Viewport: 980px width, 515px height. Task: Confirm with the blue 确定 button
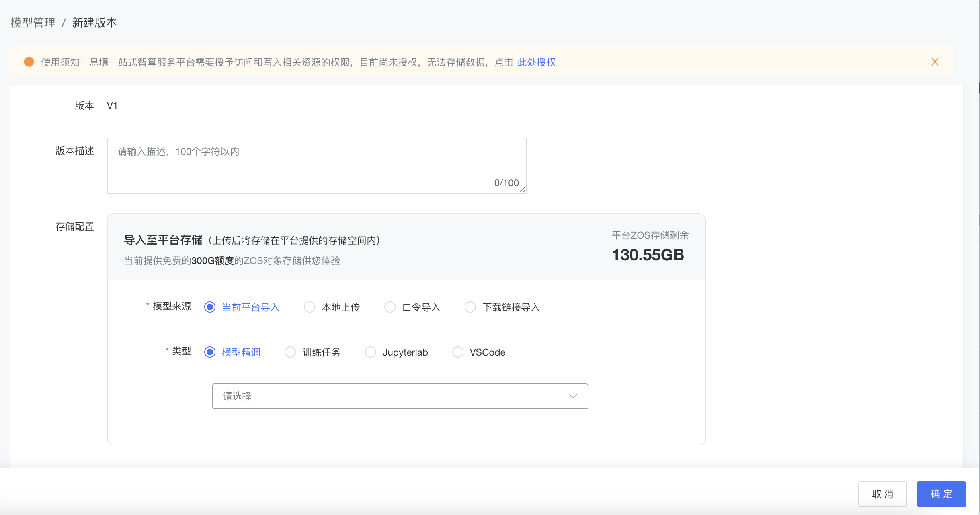[x=941, y=494]
